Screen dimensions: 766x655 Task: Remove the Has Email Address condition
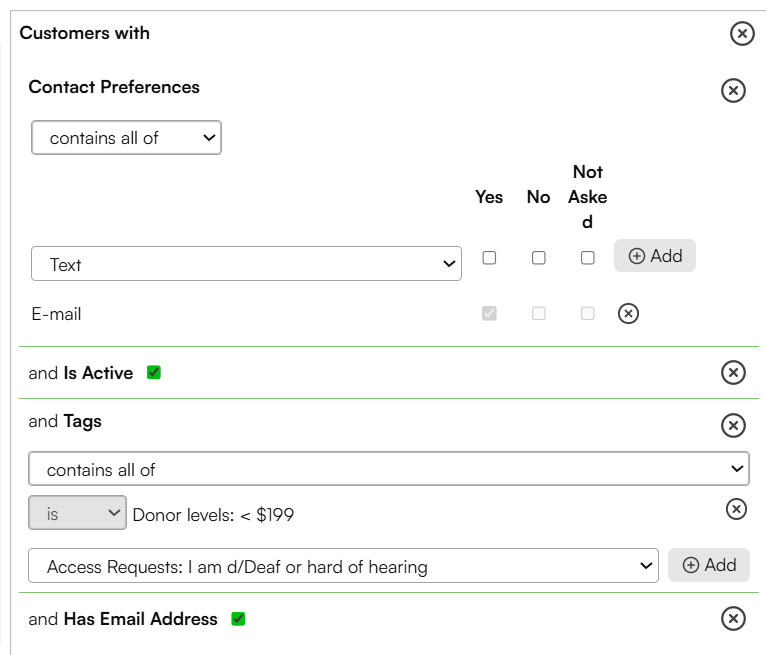point(733,619)
